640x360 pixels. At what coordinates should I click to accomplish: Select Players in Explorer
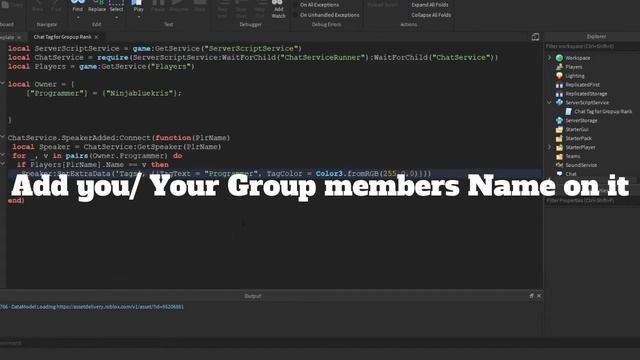[574, 67]
